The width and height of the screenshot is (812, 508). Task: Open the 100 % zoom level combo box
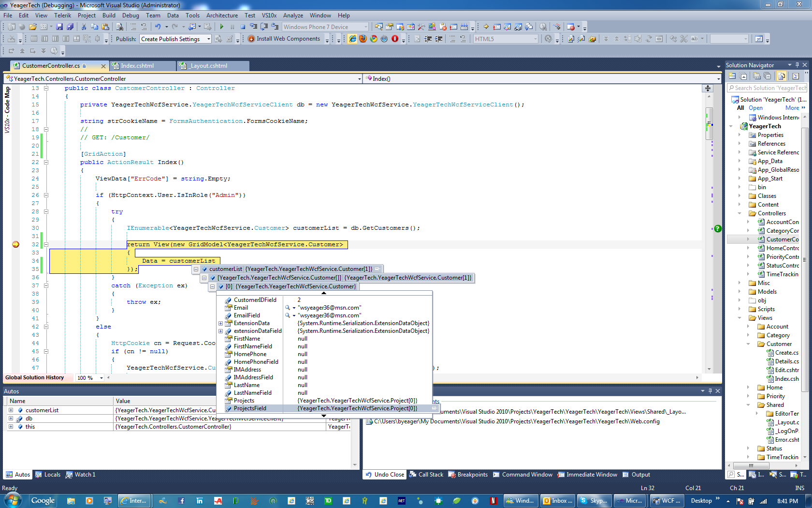click(x=90, y=378)
